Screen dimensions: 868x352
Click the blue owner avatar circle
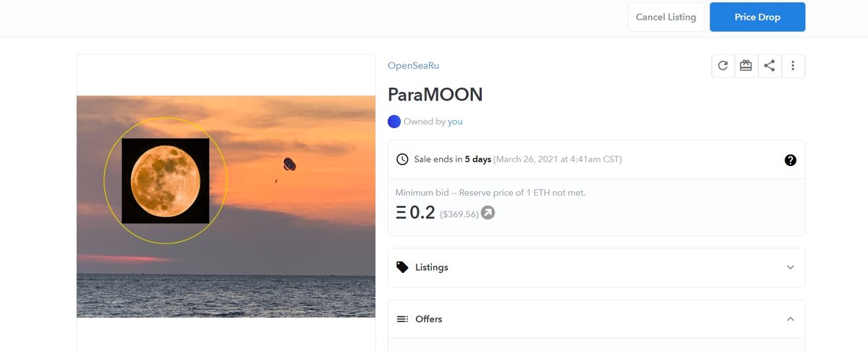394,122
